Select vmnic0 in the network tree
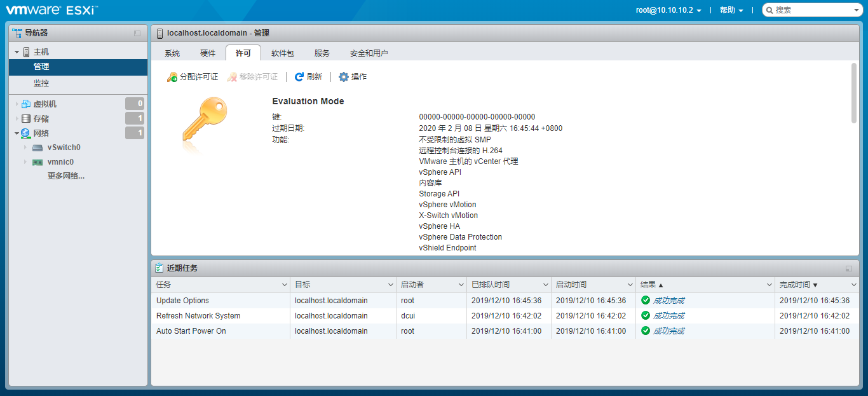Screen dimensions: 868x396 coord(61,162)
